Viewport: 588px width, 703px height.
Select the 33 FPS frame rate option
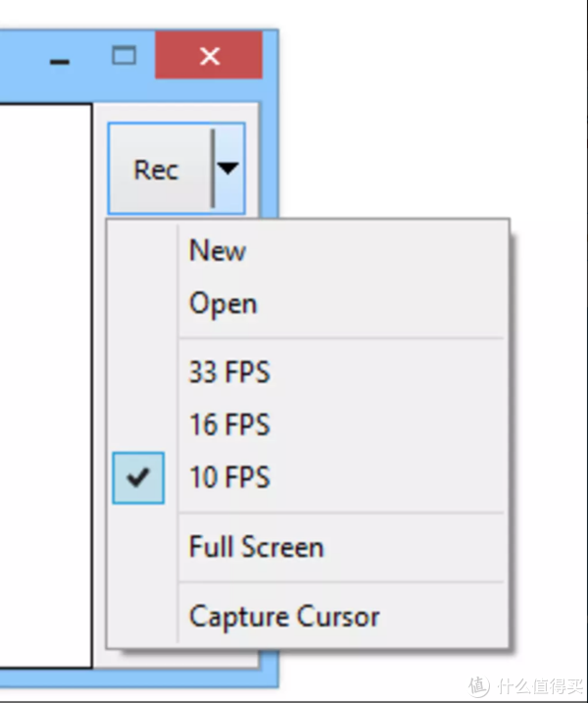click(x=229, y=373)
